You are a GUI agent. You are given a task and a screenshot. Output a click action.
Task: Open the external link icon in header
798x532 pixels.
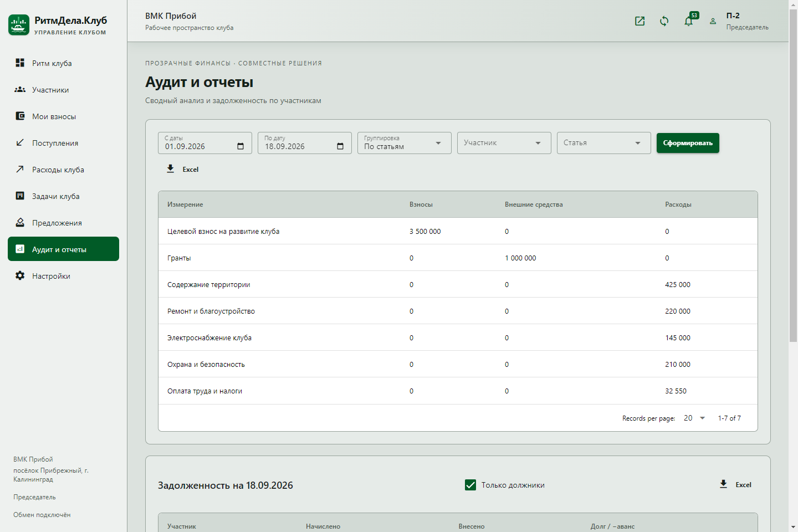[x=640, y=21]
